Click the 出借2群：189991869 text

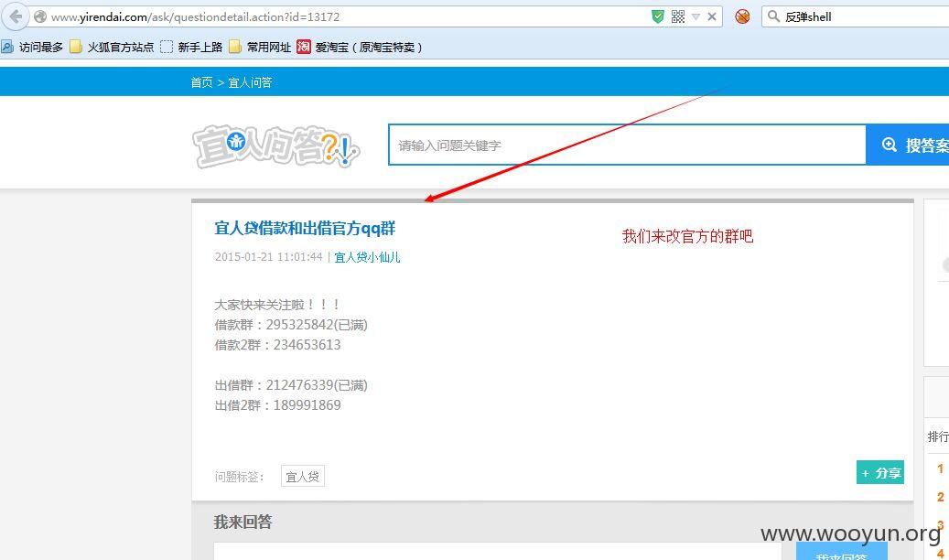tap(278, 405)
